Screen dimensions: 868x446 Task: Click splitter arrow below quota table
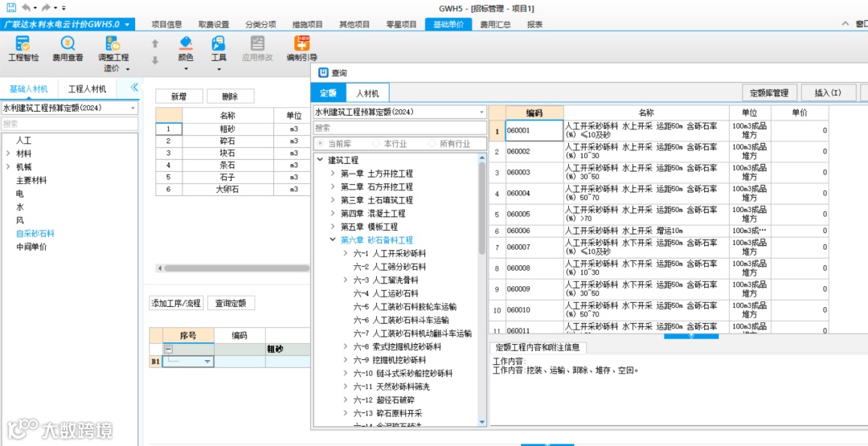691,335
